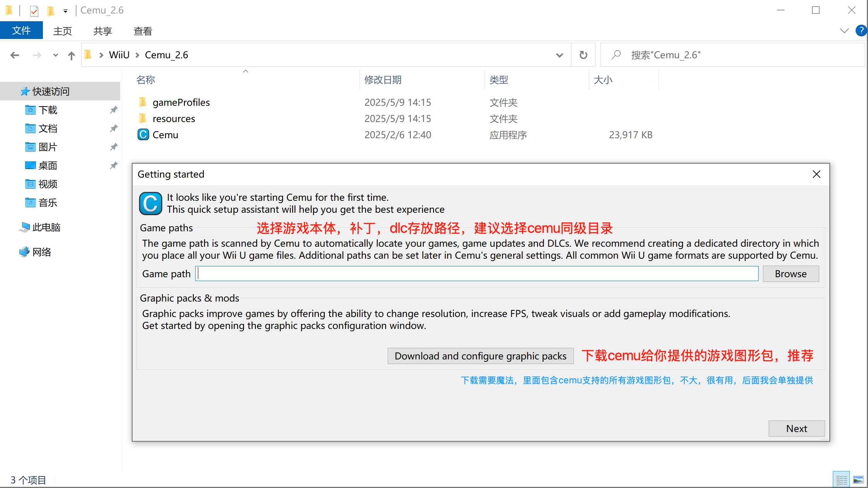
Task: Select the resources folder
Action: (x=174, y=119)
